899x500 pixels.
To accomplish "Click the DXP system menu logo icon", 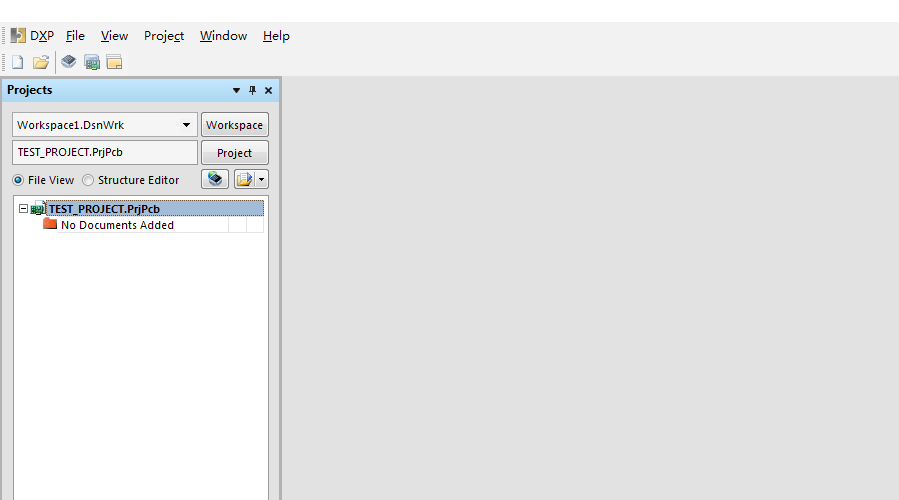I will pos(18,36).
